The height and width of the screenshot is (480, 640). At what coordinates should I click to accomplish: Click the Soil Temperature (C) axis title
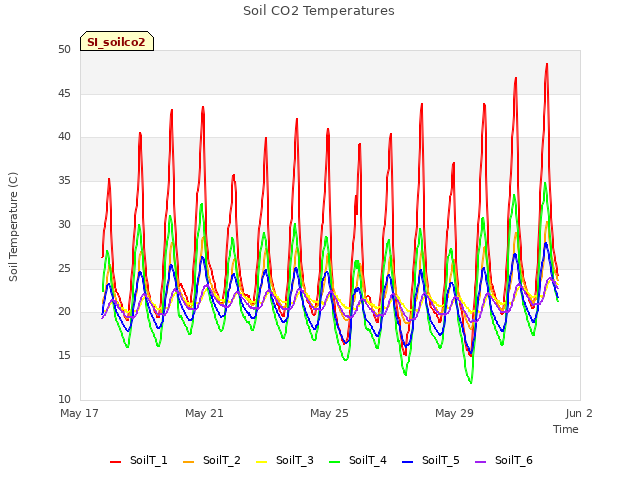13,227
